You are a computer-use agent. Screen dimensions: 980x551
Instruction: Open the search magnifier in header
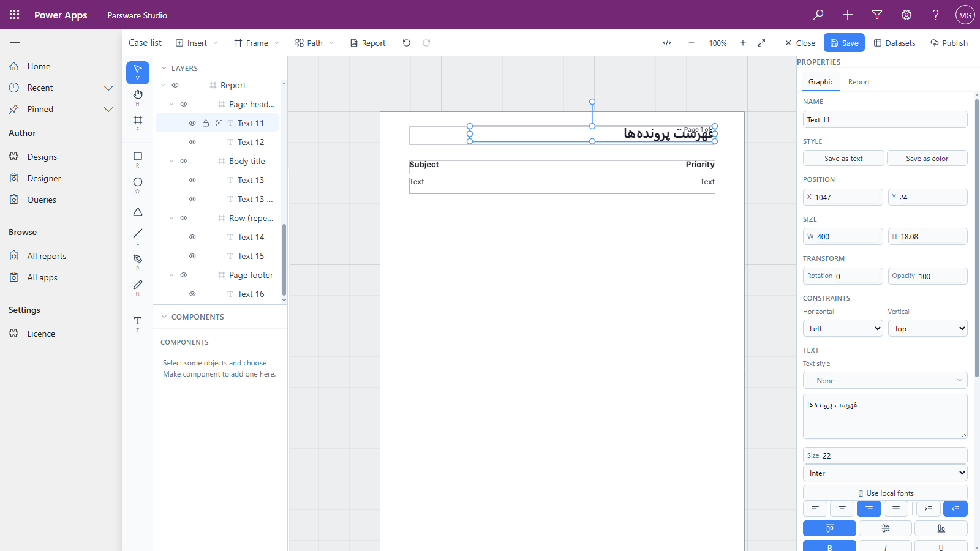[x=818, y=15]
